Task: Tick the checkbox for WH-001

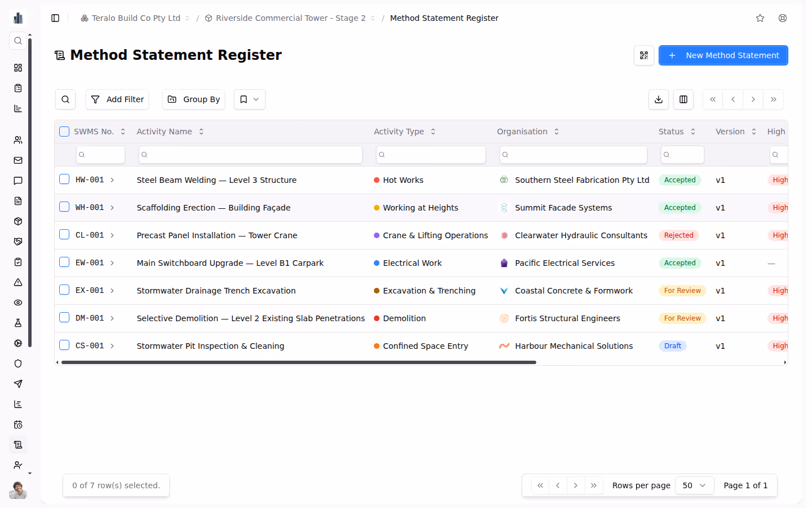Action: click(64, 207)
